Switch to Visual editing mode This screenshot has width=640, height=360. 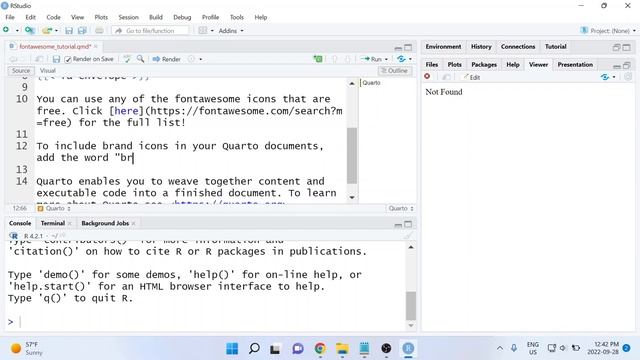(48, 71)
